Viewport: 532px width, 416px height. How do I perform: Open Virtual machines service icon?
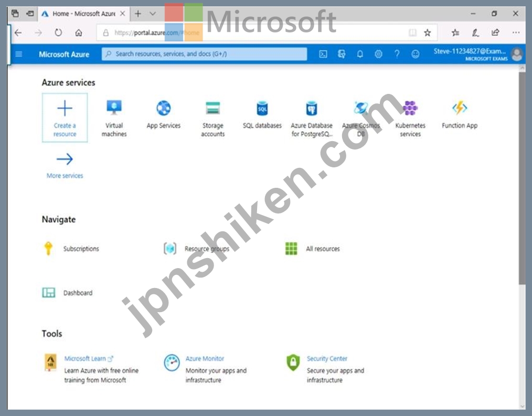pyautogui.click(x=114, y=108)
